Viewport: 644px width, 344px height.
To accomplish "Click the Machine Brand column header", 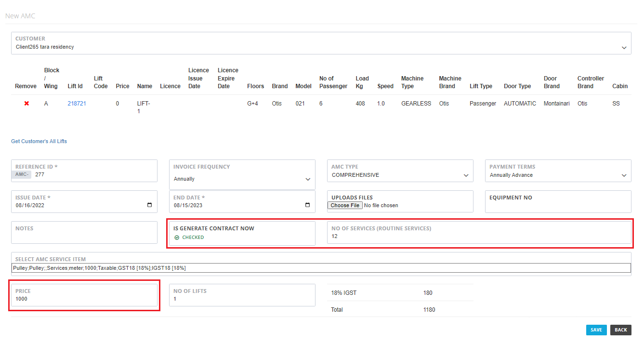I will pos(450,82).
